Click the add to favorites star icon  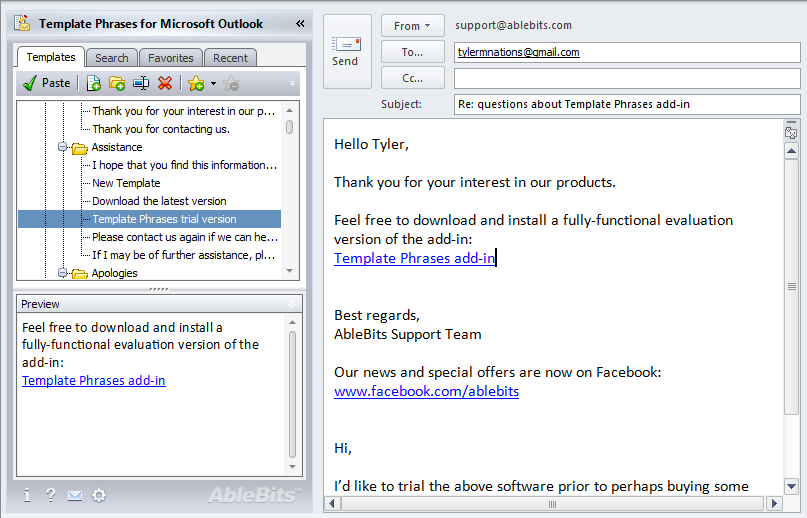pos(196,83)
